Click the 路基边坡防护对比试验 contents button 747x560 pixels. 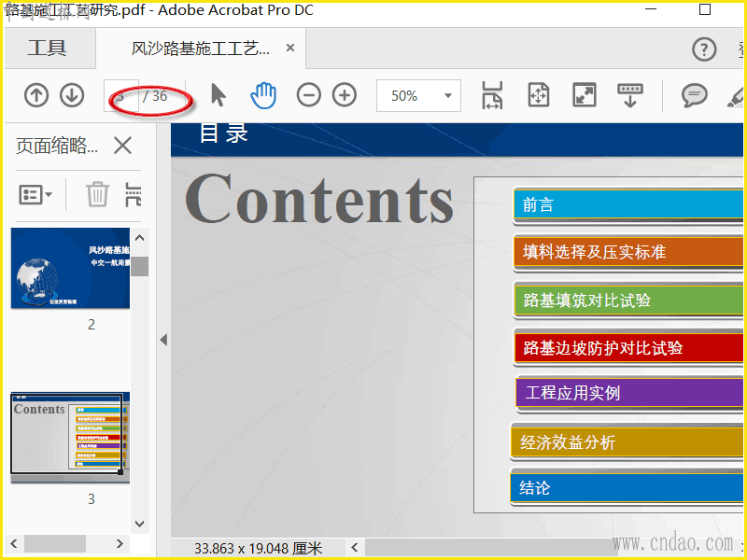tap(628, 347)
